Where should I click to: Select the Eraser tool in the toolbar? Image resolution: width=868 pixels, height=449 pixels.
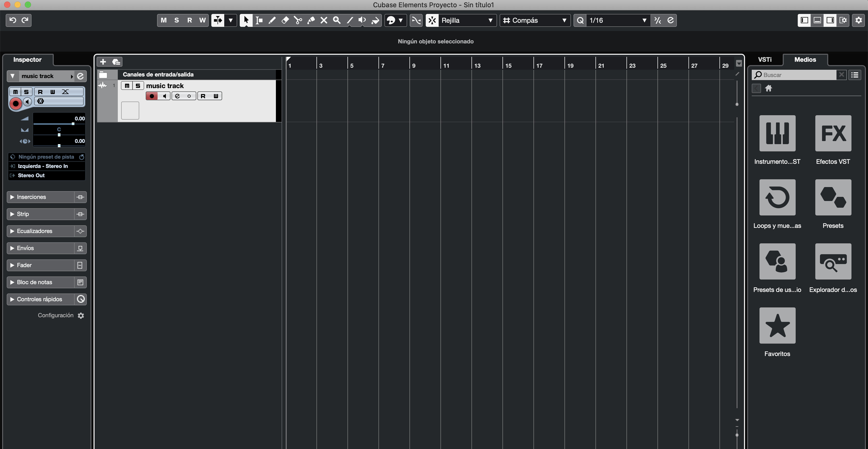tap(285, 20)
